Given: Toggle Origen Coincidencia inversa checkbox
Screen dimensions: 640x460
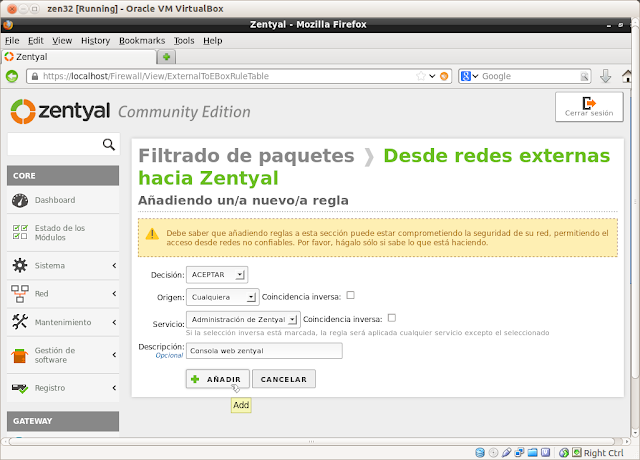Looking at the screenshot, I should 350,295.
